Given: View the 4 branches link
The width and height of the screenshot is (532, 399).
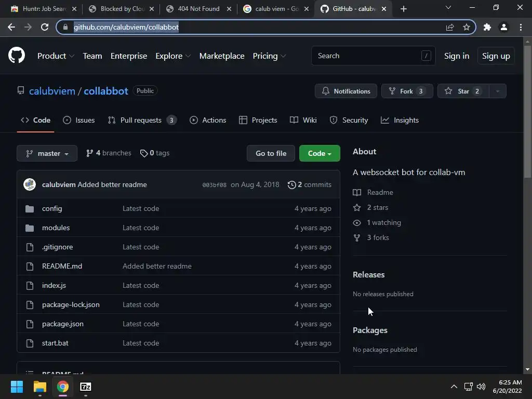Looking at the screenshot, I should (109, 153).
